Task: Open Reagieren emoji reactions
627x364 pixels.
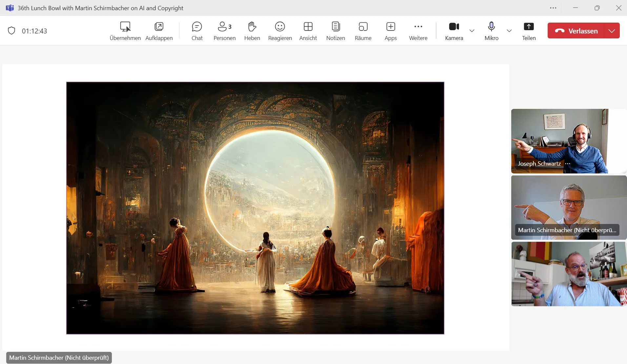Action: pyautogui.click(x=280, y=31)
